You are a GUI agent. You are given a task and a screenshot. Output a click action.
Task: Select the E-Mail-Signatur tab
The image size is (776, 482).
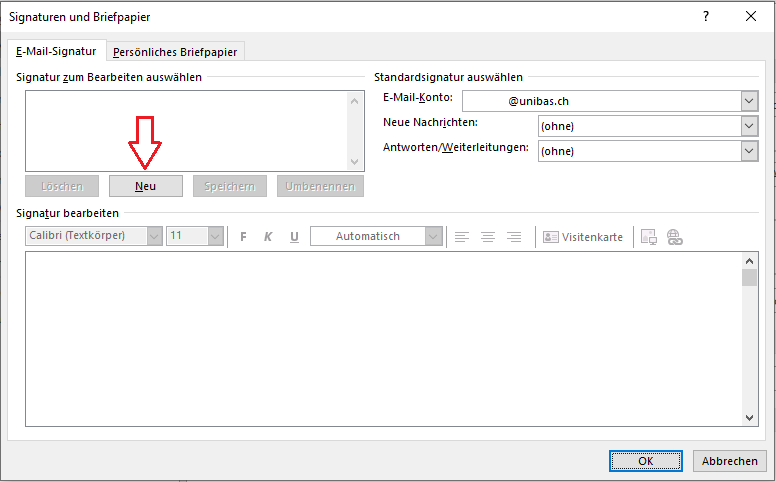(x=56, y=51)
